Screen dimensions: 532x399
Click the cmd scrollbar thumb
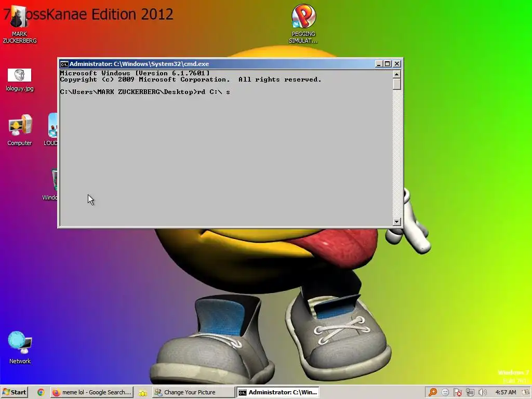[396, 84]
